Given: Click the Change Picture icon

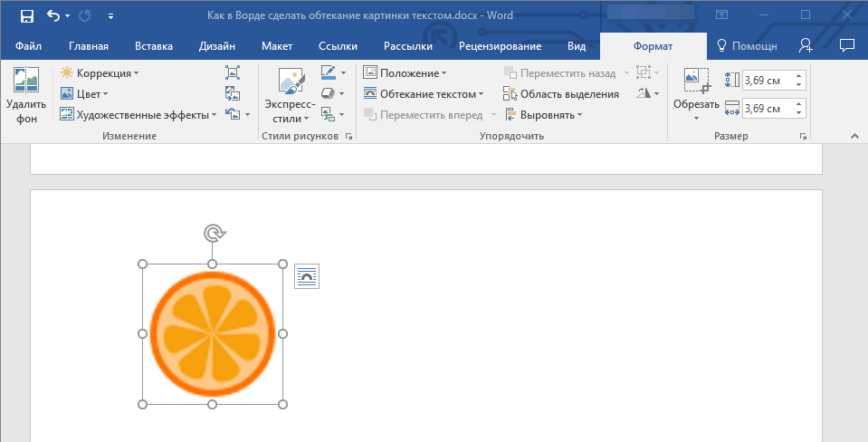Looking at the screenshot, I should click(233, 93).
